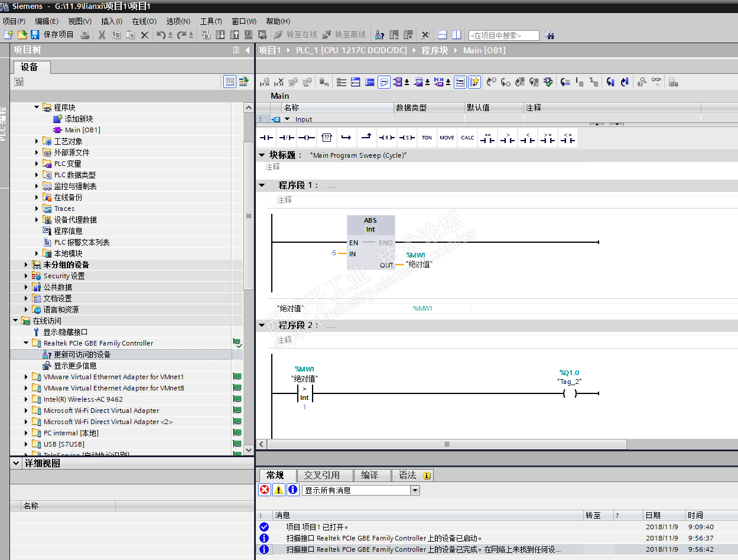Toggle favorites display in editor toolbar
The width and height of the screenshot is (738, 560).
tap(474, 82)
